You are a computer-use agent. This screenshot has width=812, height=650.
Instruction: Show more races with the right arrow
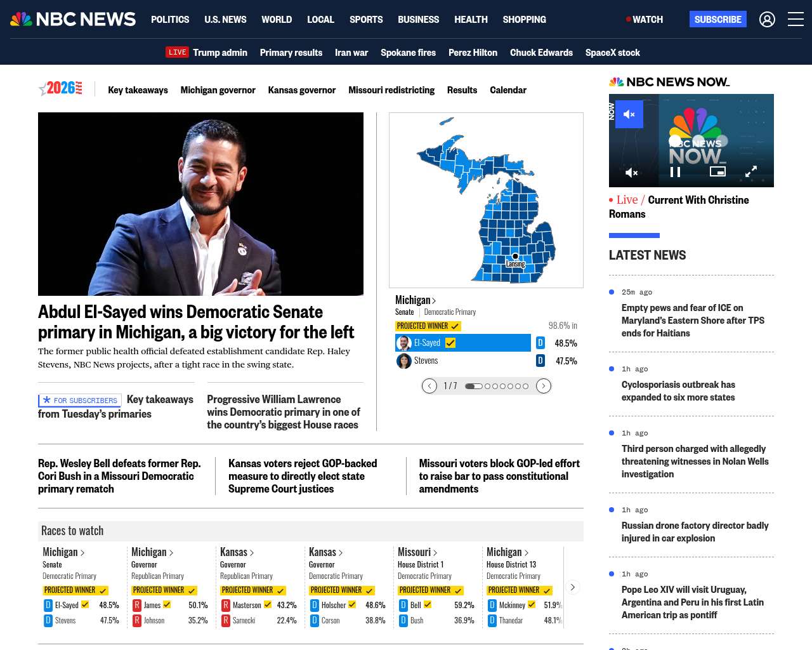tap(572, 587)
